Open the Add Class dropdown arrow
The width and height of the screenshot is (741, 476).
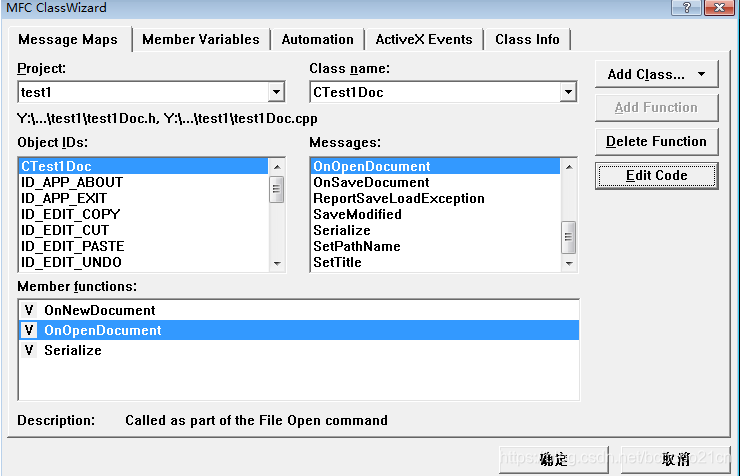click(x=701, y=74)
